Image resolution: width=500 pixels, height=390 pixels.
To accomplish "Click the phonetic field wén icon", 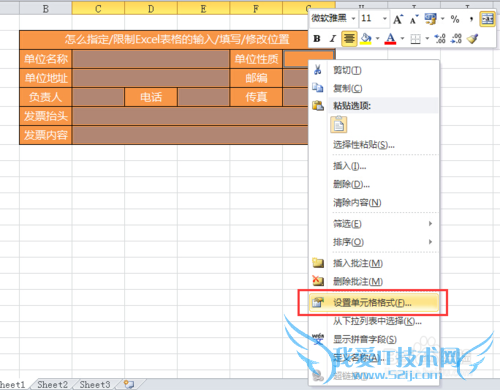I will point(318,339).
